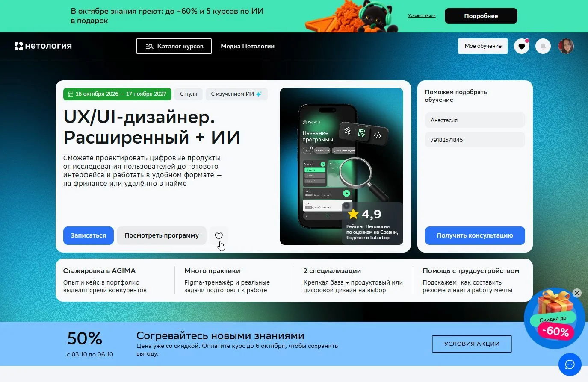Viewport: 588px width, 382px height.
Task: Click the yellow star rating icon
Action: [x=353, y=214]
